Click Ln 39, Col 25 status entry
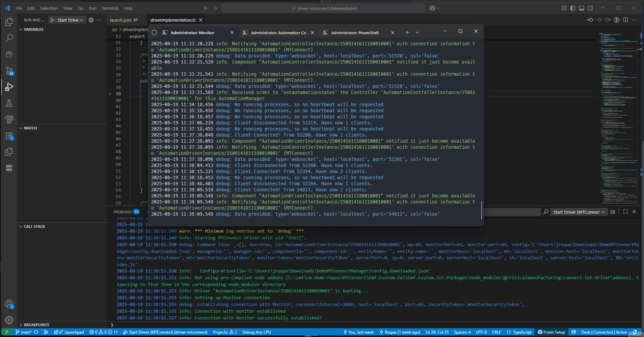Viewport: 644px width, 337px height. (437, 332)
